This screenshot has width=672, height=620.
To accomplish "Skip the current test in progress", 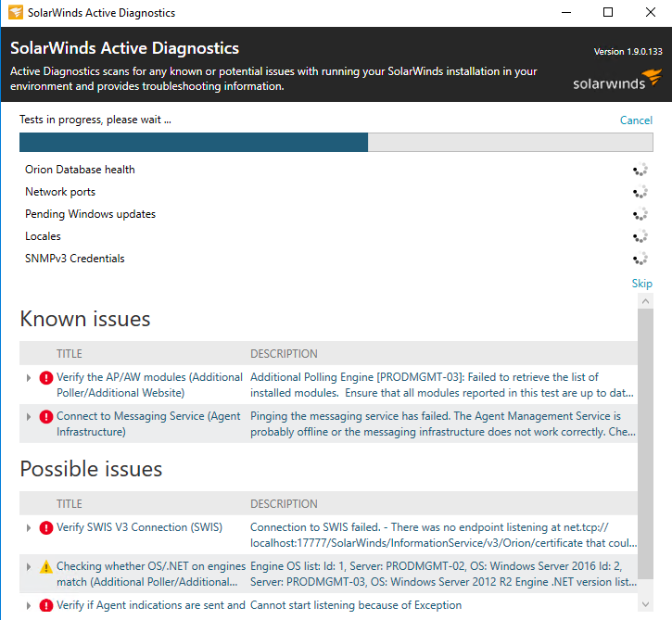I will point(641,284).
